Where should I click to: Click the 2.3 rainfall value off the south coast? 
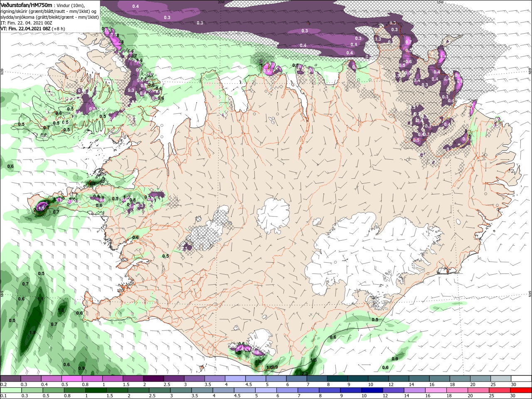click(x=304, y=374)
